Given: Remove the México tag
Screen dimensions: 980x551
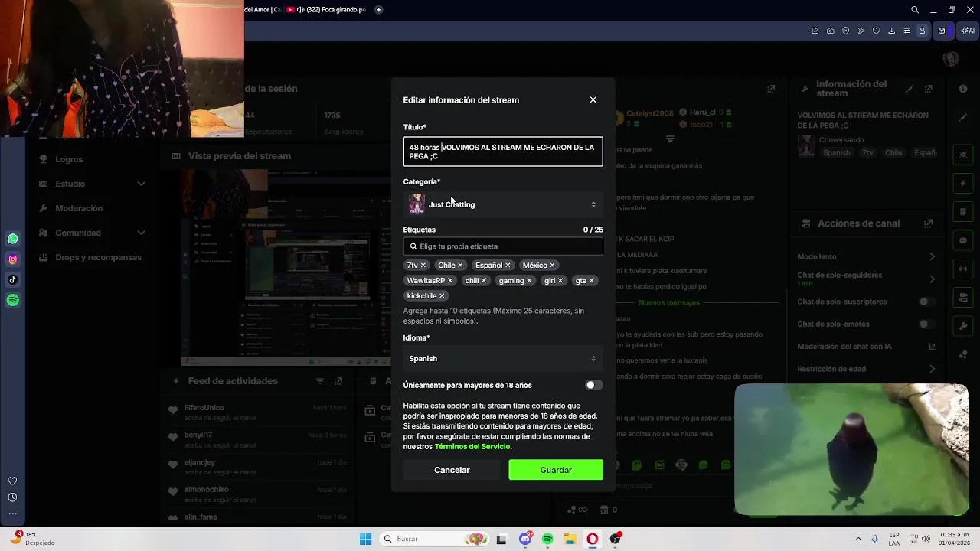Looking at the screenshot, I should pyautogui.click(x=552, y=266).
